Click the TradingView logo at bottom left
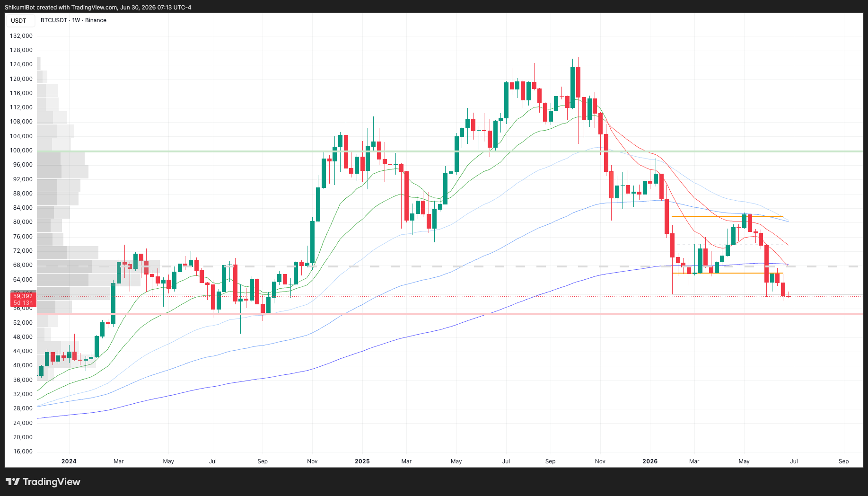This screenshot has width=868, height=496. tap(43, 482)
